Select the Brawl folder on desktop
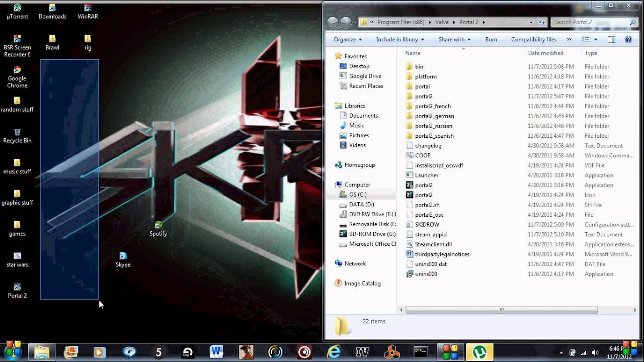Image resolution: width=644 pixels, height=362 pixels. point(52,42)
